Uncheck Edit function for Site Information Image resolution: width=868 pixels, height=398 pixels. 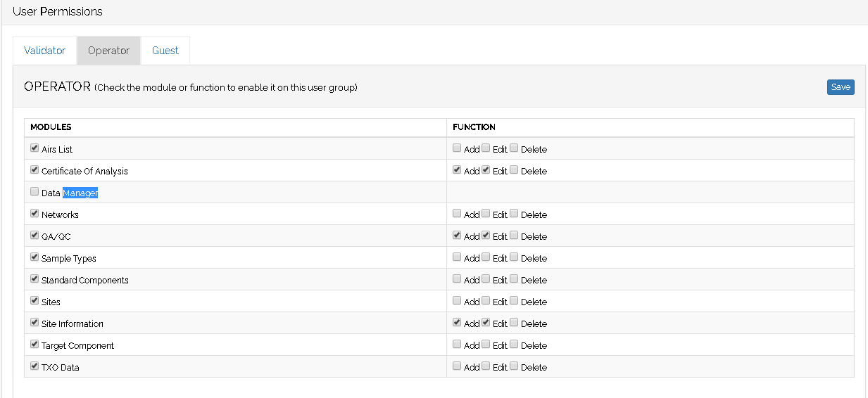486,323
